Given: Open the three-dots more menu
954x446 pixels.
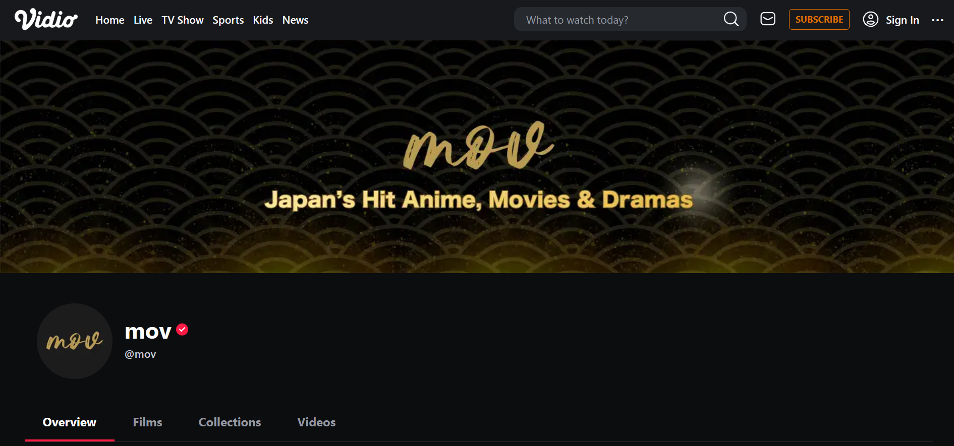Looking at the screenshot, I should point(937,20).
